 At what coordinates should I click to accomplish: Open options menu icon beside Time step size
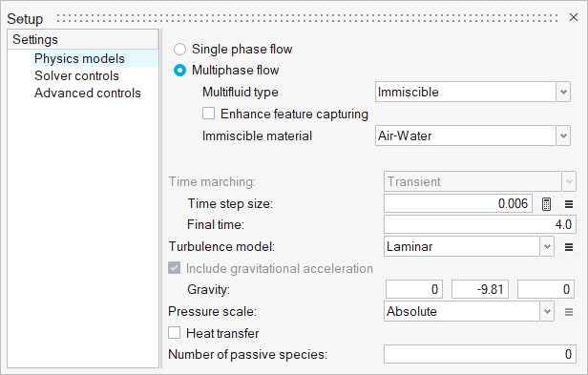(569, 204)
